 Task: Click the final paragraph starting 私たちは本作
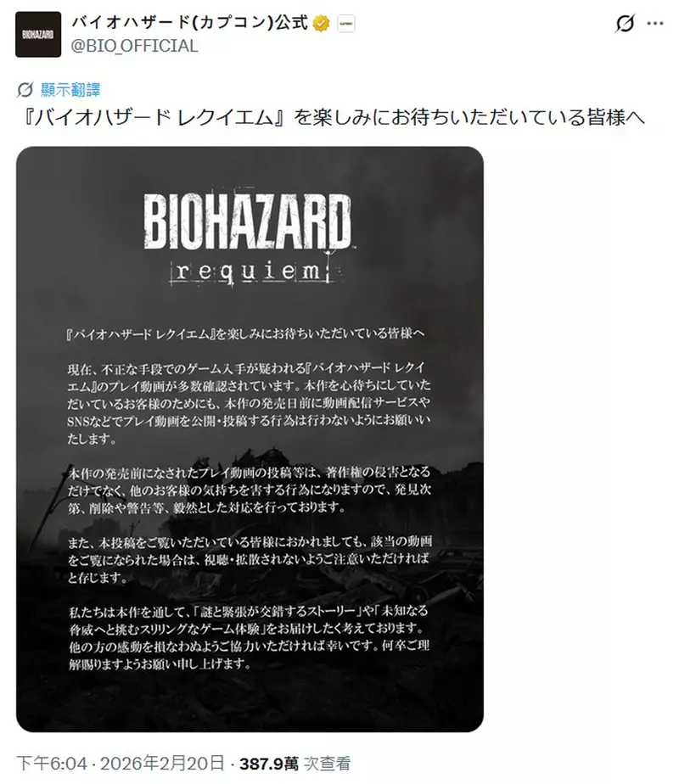(x=249, y=637)
